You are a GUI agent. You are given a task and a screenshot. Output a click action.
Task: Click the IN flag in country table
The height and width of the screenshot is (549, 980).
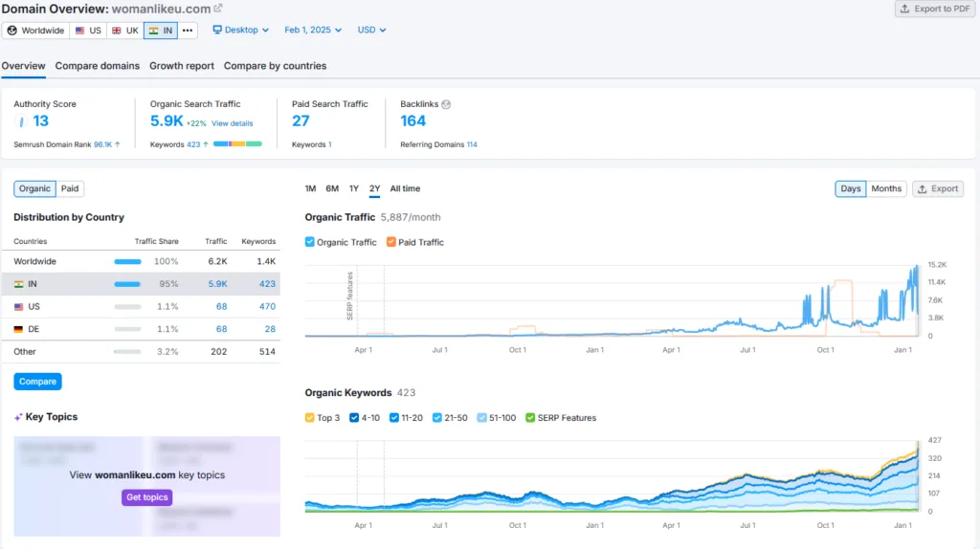pyautogui.click(x=19, y=284)
